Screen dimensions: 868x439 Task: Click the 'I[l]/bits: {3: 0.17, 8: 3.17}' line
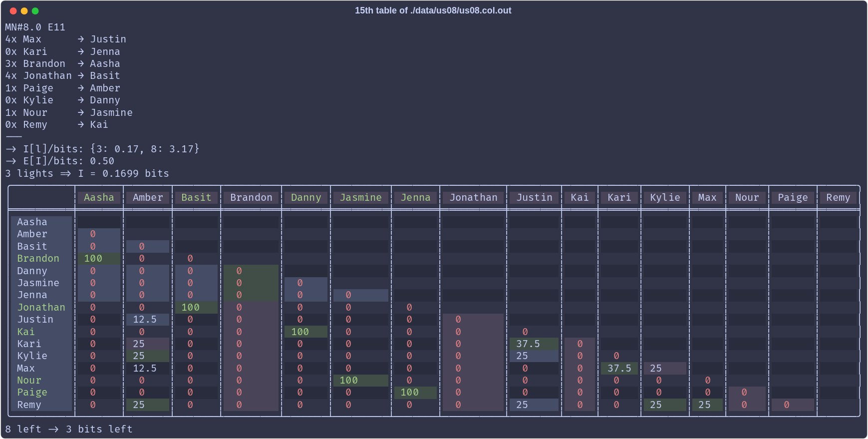click(x=102, y=149)
